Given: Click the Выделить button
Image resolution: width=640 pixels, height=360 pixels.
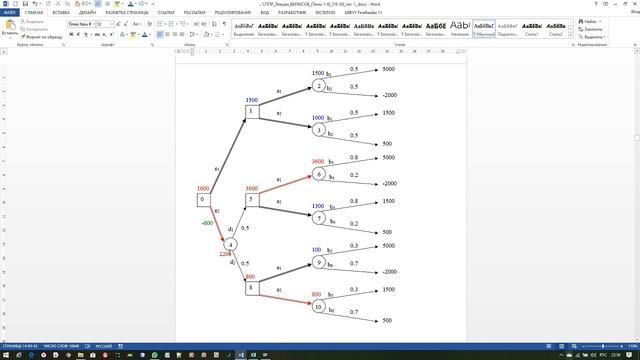Looking at the screenshot, I should [x=591, y=37].
